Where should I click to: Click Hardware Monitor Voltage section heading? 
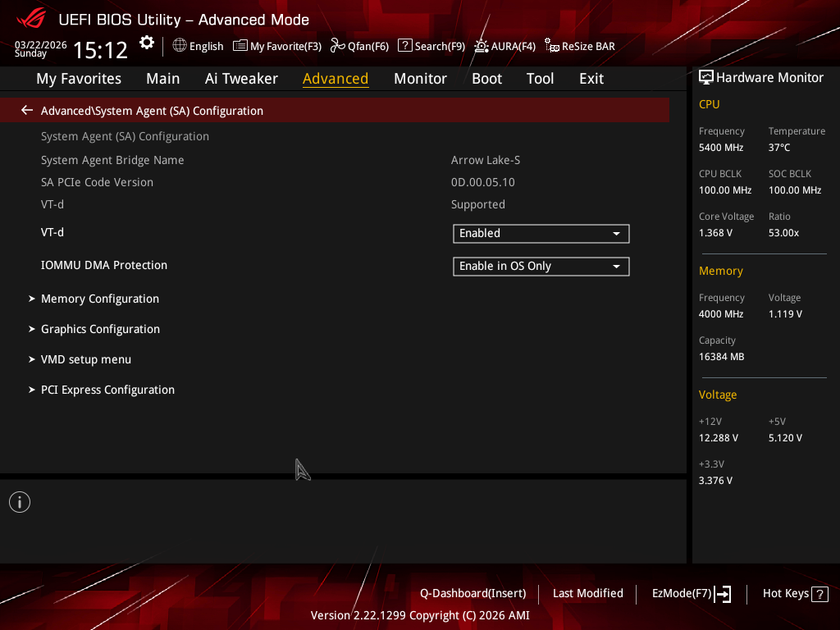click(718, 395)
